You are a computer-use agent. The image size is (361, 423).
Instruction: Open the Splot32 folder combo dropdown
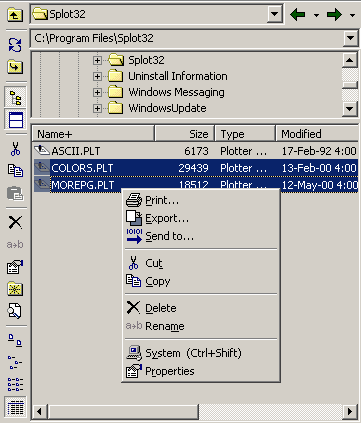[x=275, y=14]
